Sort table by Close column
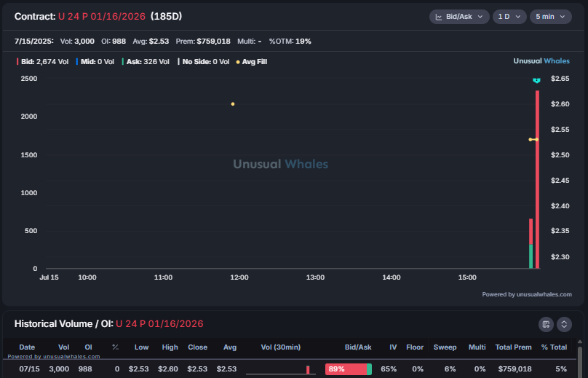588x378 pixels. pyautogui.click(x=198, y=347)
